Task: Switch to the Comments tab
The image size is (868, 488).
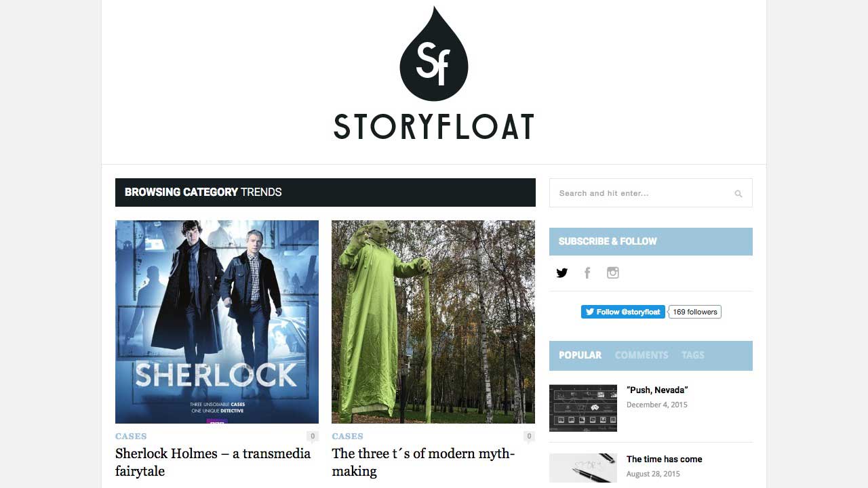Action: [642, 355]
